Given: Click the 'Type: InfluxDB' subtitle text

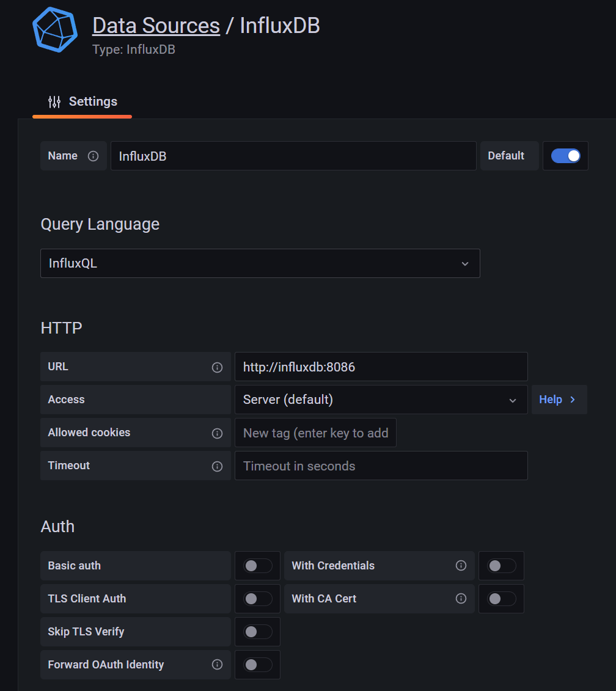Looking at the screenshot, I should 134,49.
